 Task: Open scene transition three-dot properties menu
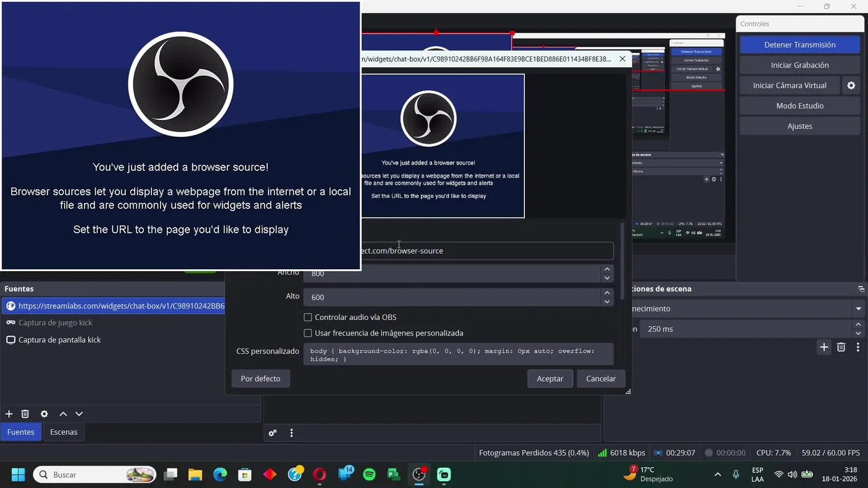pos(858,347)
